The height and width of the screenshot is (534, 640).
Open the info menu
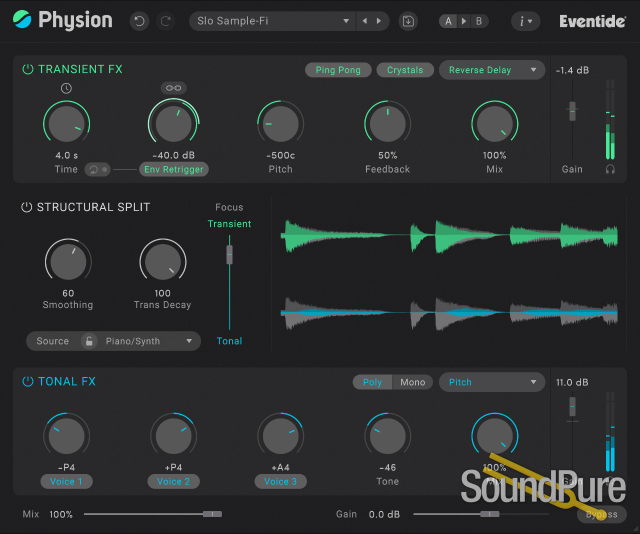[525, 20]
